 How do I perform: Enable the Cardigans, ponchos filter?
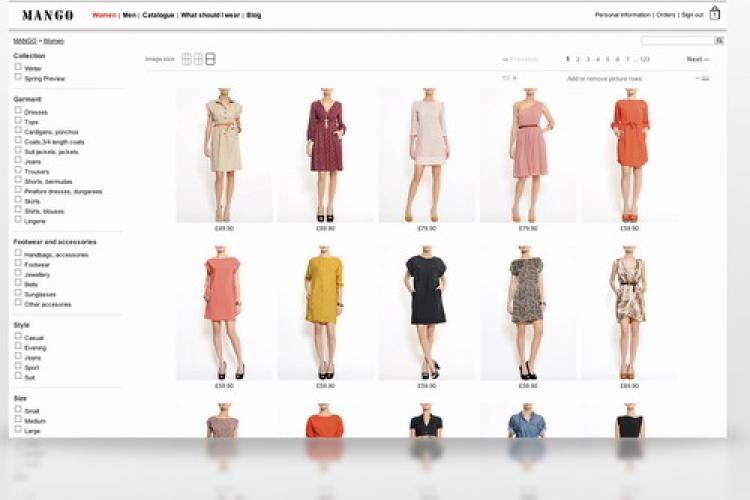pos(18,131)
